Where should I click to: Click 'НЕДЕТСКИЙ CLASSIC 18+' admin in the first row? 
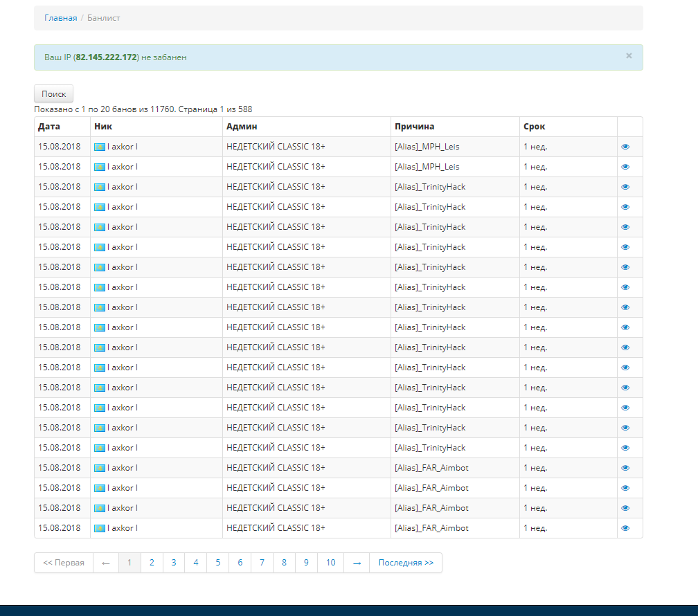(x=276, y=147)
